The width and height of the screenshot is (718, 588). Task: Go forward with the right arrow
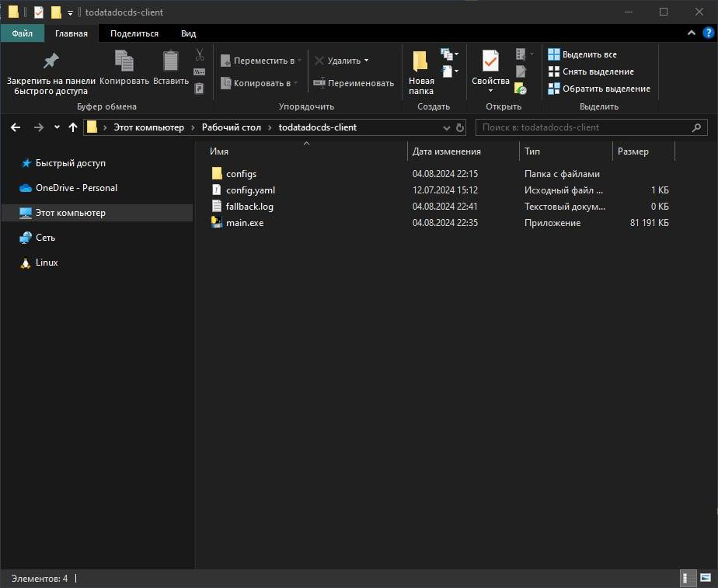pyautogui.click(x=39, y=127)
